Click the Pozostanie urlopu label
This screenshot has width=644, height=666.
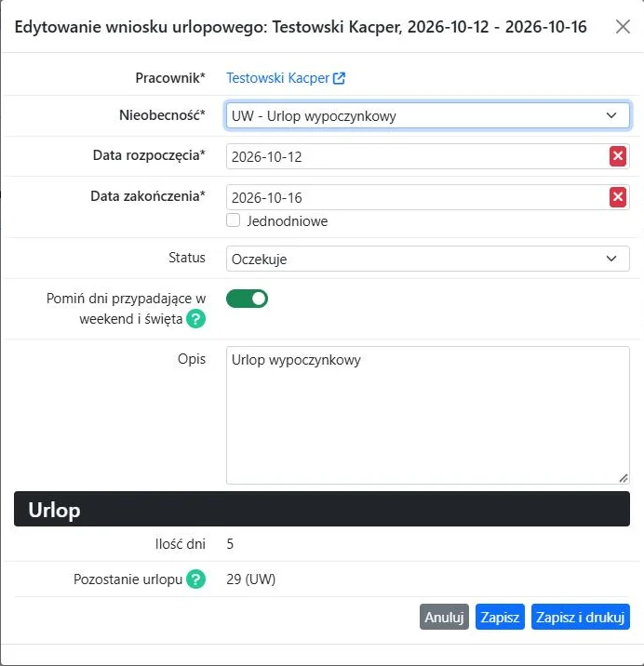[127, 579]
